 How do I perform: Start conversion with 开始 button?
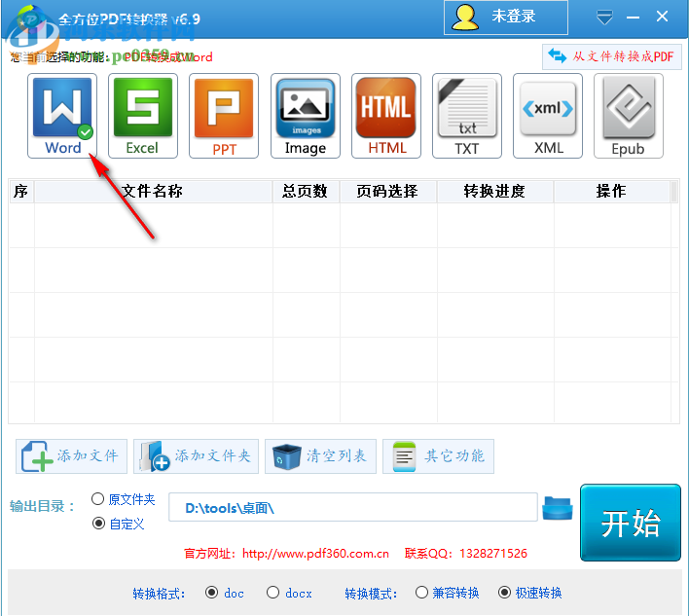(x=631, y=523)
